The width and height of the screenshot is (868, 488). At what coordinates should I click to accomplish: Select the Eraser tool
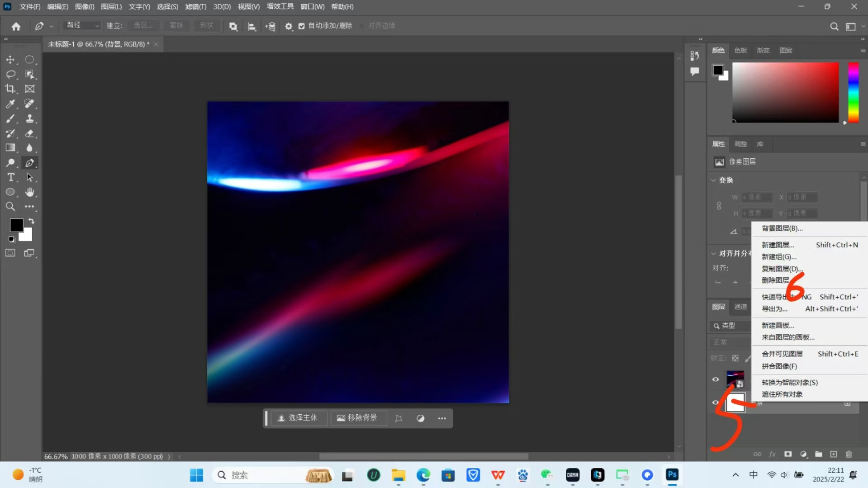(29, 133)
